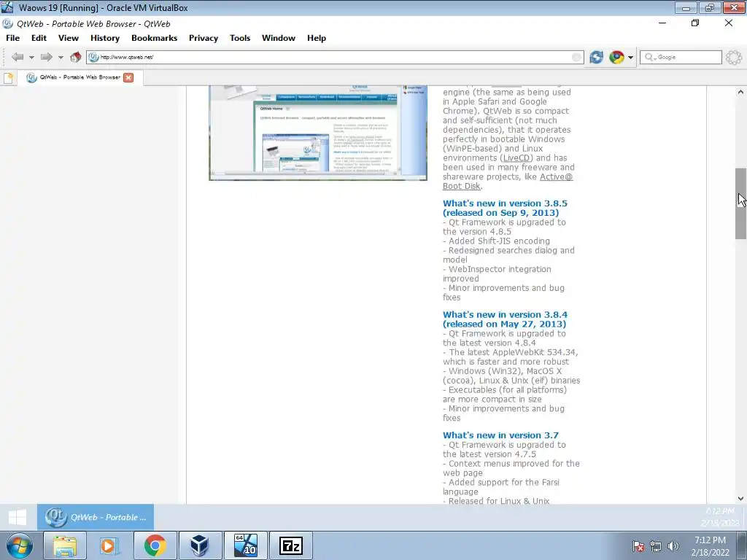
Task: Open the Tools menu
Action: (x=239, y=38)
